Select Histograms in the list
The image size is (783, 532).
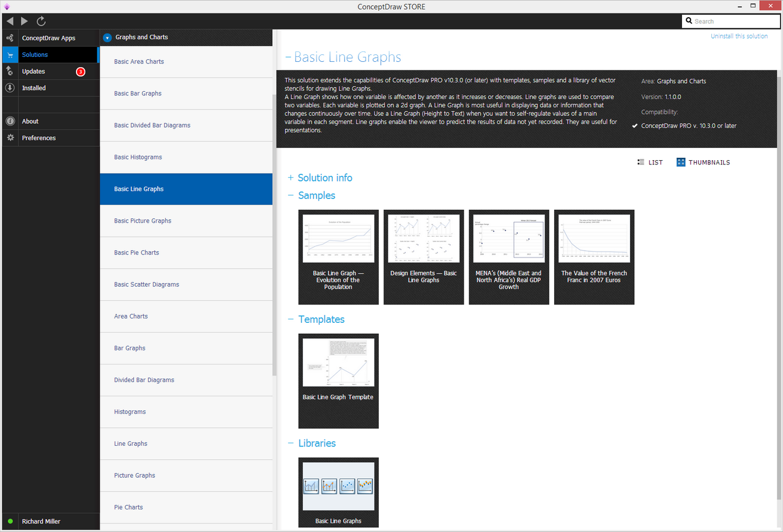[186, 412]
